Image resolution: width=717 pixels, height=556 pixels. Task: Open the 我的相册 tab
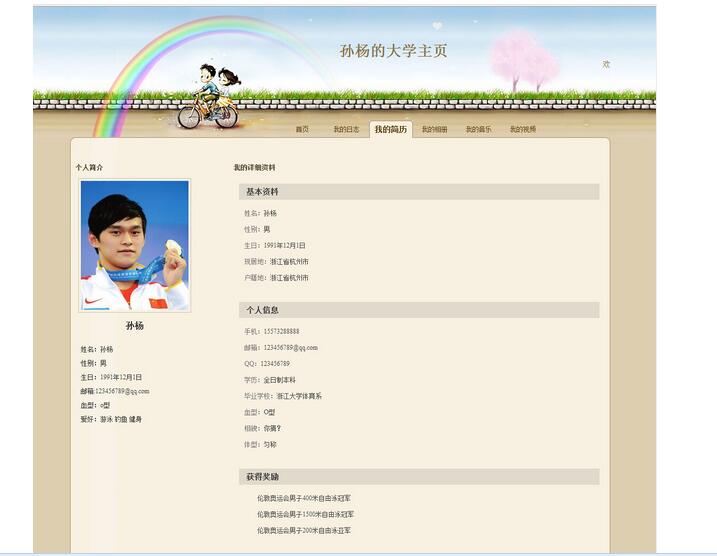click(x=434, y=129)
